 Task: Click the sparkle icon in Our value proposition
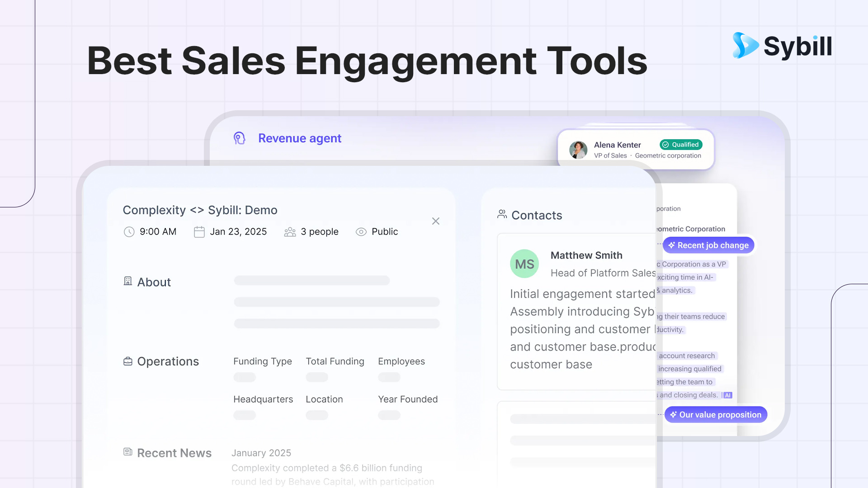coord(674,414)
